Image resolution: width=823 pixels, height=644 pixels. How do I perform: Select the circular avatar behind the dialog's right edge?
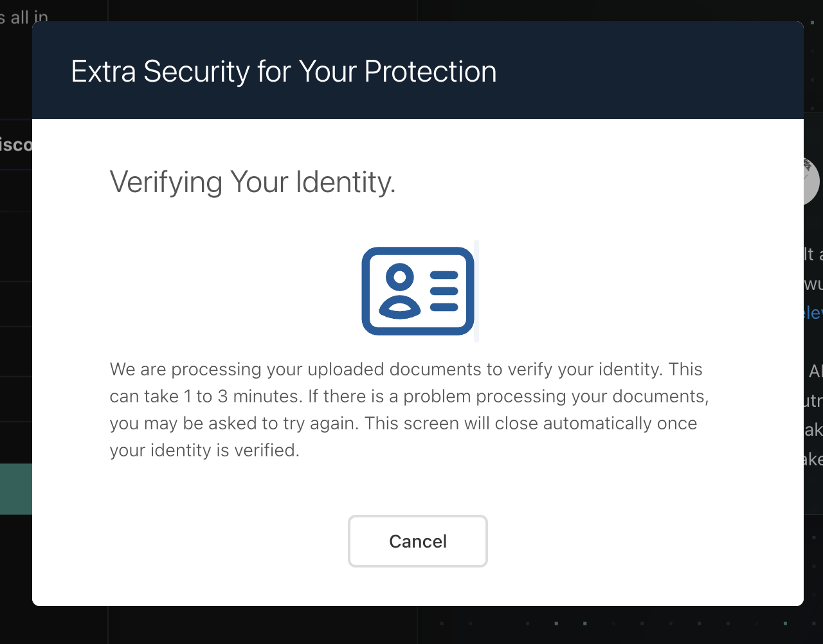(812, 181)
